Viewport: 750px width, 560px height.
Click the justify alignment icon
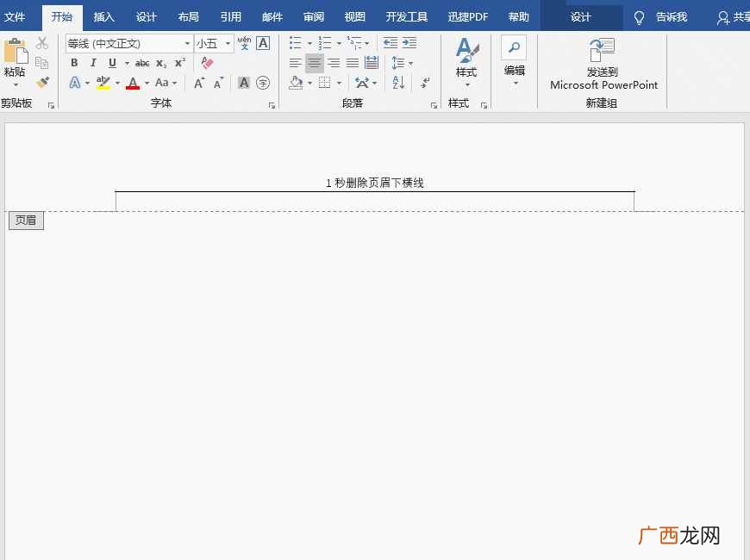pyautogui.click(x=353, y=63)
